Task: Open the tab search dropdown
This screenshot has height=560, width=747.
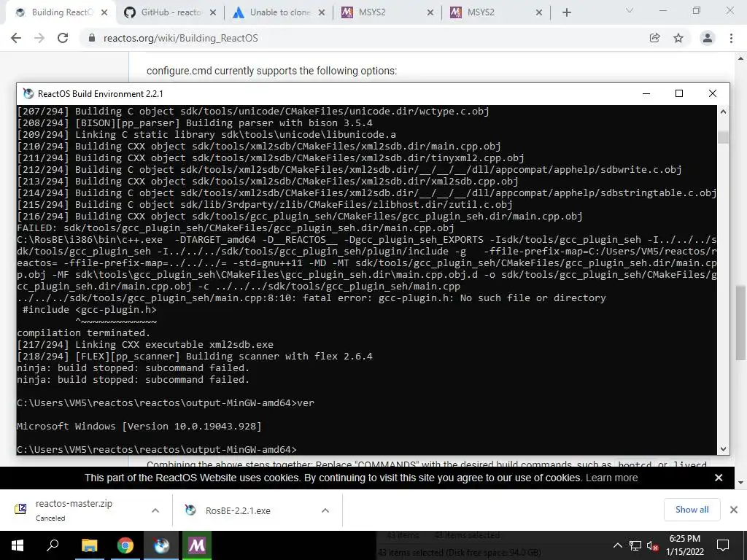Action: 630,10
